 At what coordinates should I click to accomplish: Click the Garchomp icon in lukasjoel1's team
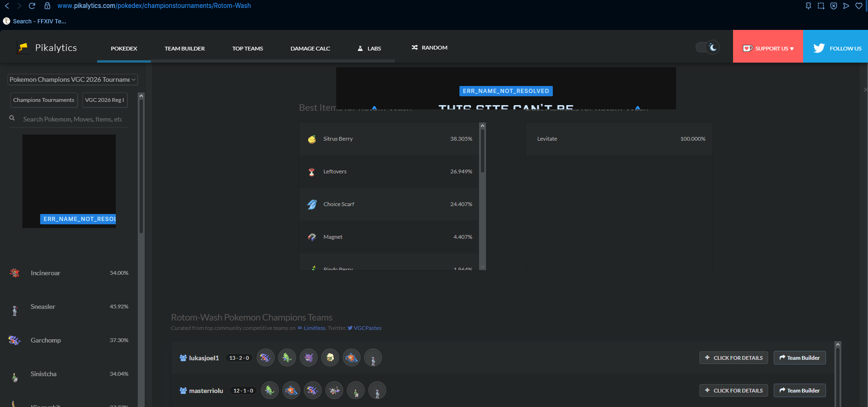coord(266,358)
